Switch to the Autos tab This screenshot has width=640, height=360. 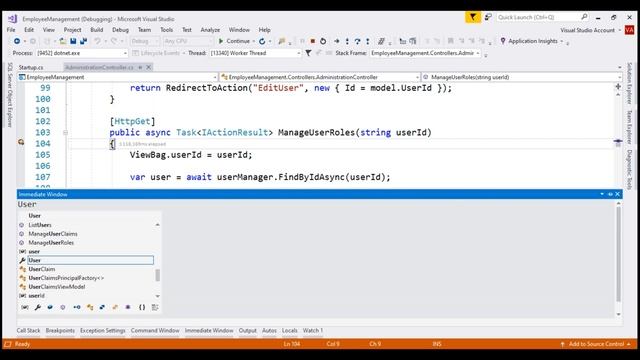(269, 331)
